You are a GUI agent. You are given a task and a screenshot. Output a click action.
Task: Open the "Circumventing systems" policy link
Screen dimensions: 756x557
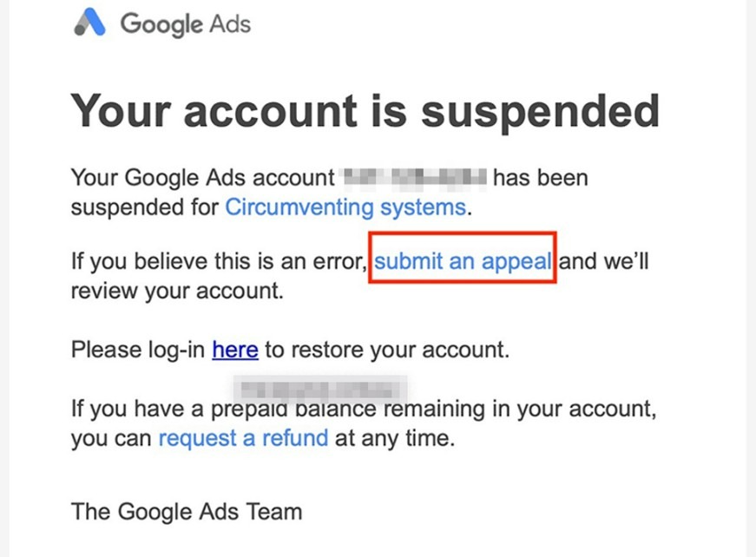(345, 207)
